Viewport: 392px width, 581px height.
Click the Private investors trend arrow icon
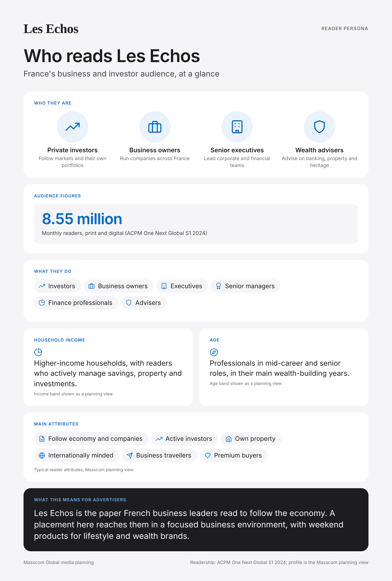[x=73, y=127]
